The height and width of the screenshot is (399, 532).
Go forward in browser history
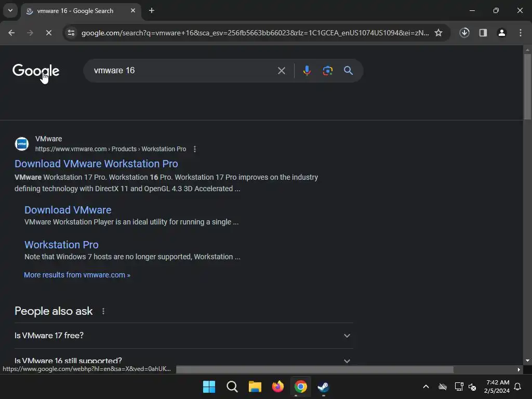point(30,33)
